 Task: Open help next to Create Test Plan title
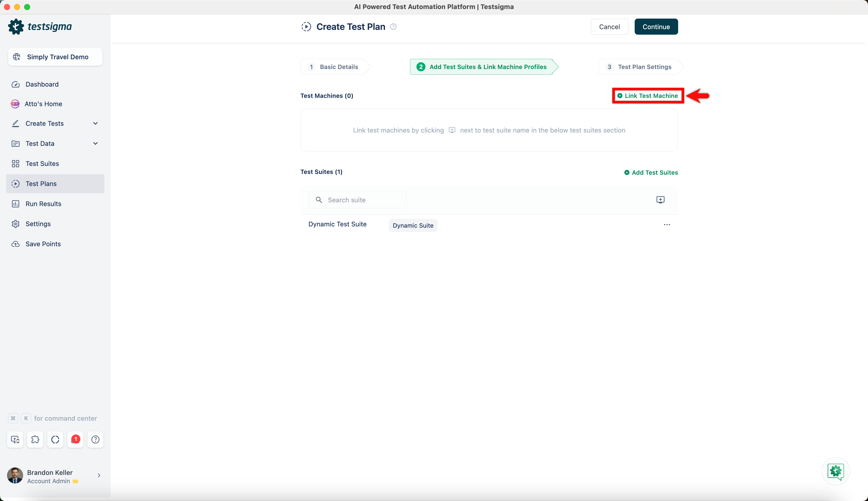pos(393,27)
